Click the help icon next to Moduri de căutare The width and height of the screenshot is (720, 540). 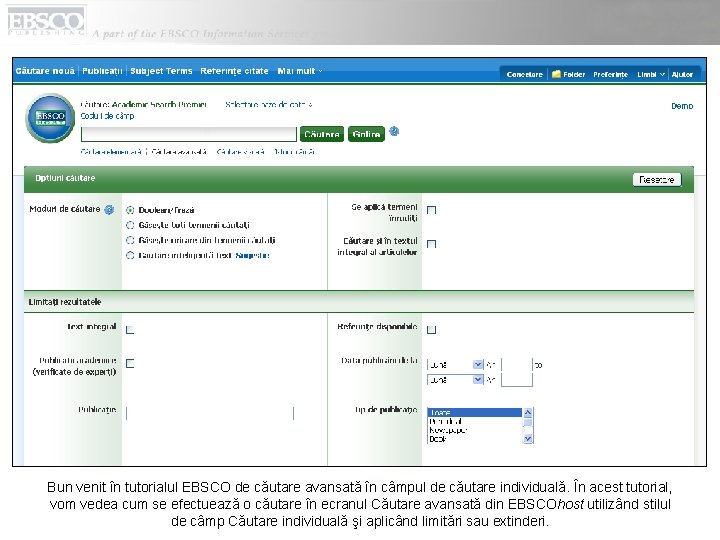109,210
